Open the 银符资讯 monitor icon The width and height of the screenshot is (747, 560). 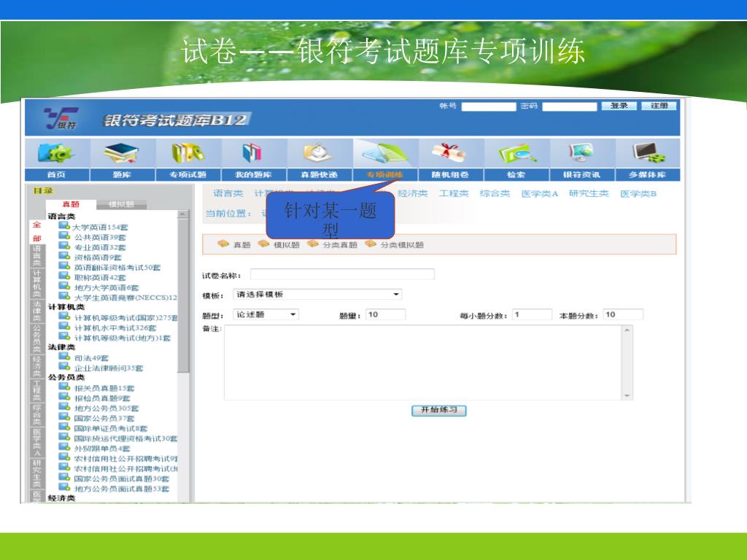581,153
